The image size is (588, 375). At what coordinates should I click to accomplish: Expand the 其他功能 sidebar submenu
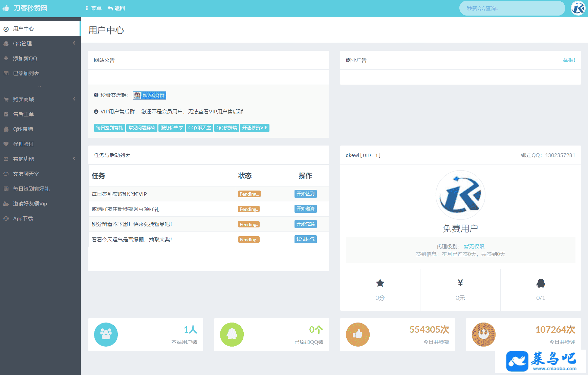coord(40,159)
